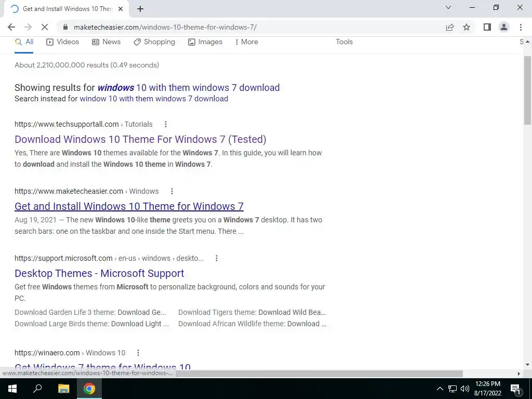The width and height of the screenshot is (532, 399).
Task: Open 'Get and Install Windows 10 Theme for Windows 7'
Action: coord(129,206)
